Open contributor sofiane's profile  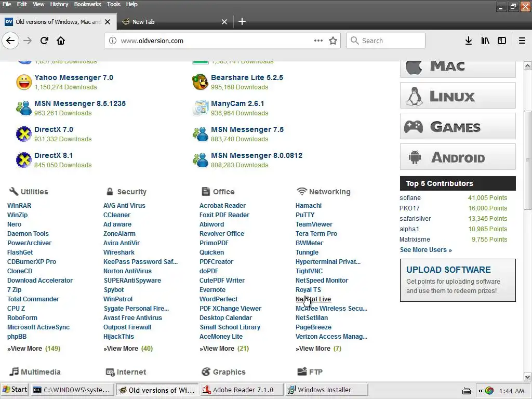coord(410,198)
